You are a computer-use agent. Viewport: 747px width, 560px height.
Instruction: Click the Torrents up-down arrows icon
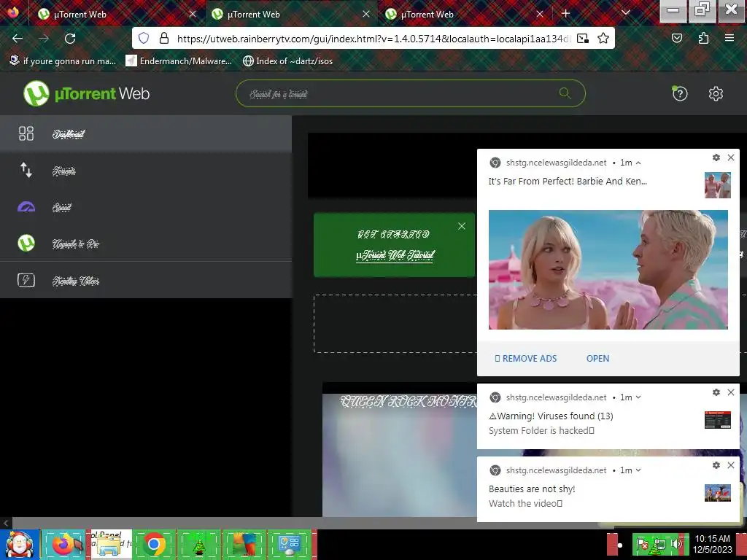tap(26, 170)
